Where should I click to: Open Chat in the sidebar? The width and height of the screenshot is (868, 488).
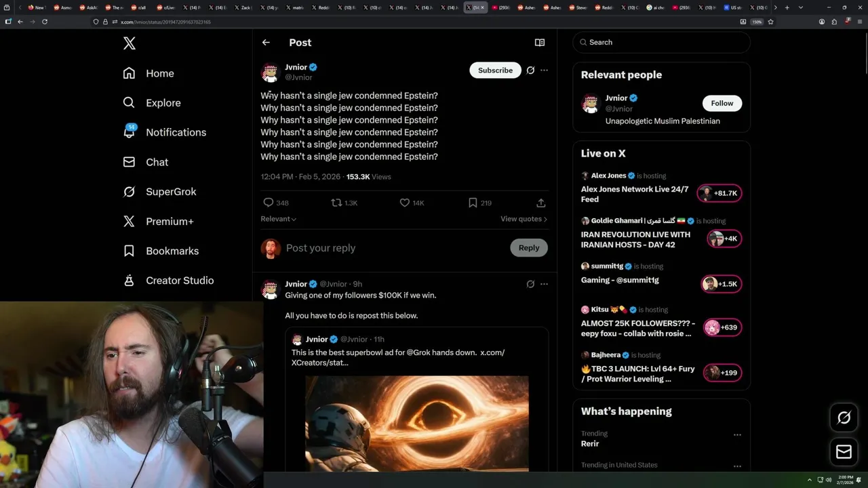click(146, 162)
